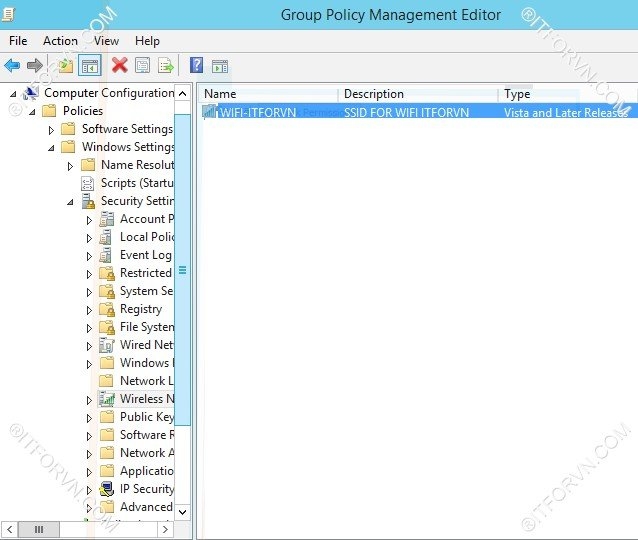Click the Back arrow toolbar icon
This screenshot has width=638, height=540.
coord(12,66)
